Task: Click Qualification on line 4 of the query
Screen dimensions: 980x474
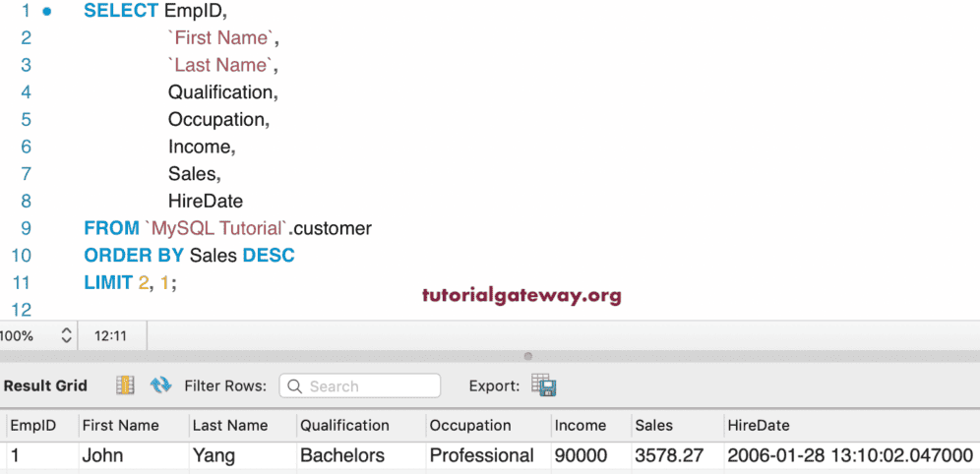Action: pos(222,92)
